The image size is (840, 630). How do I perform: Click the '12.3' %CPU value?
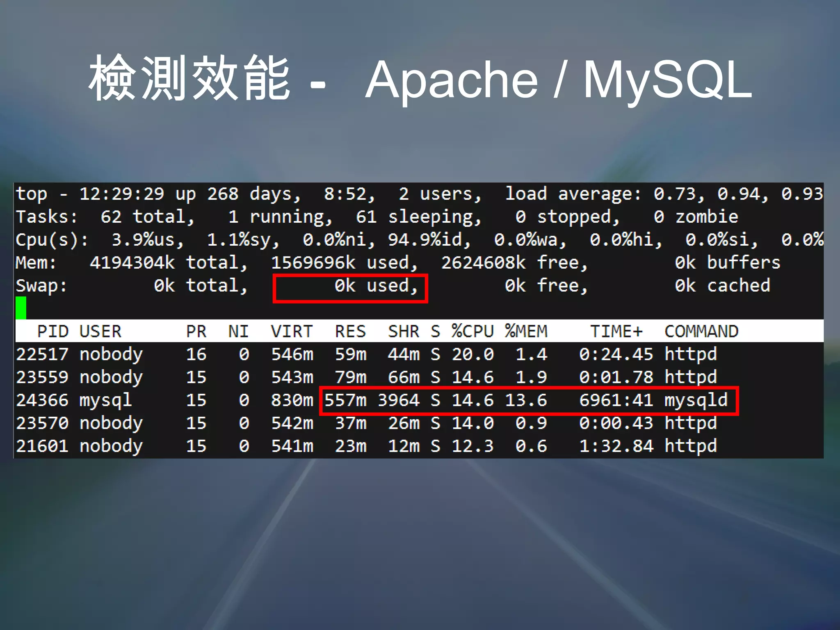(x=473, y=446)
